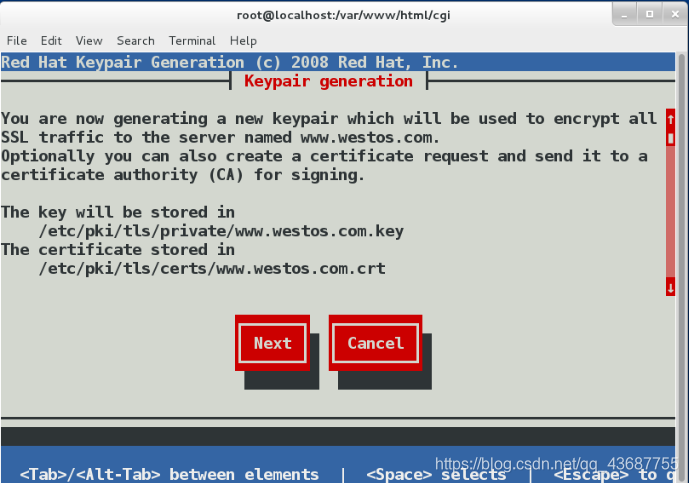
Task: Open the Edit menu
Action: tap(51, 41)
